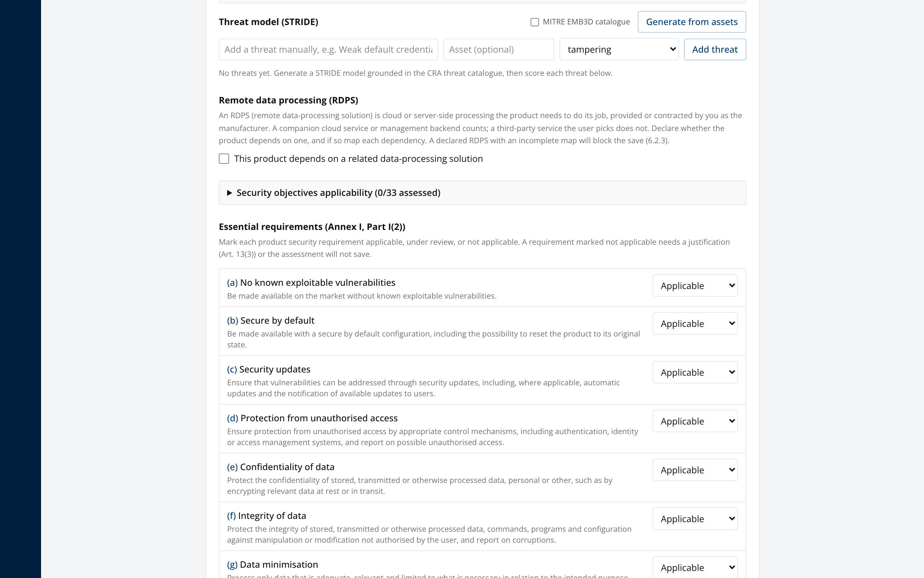
Task: Open dropdown for Protection from unauthorised access
Action: pyautogui.click(x=695, y=421)
